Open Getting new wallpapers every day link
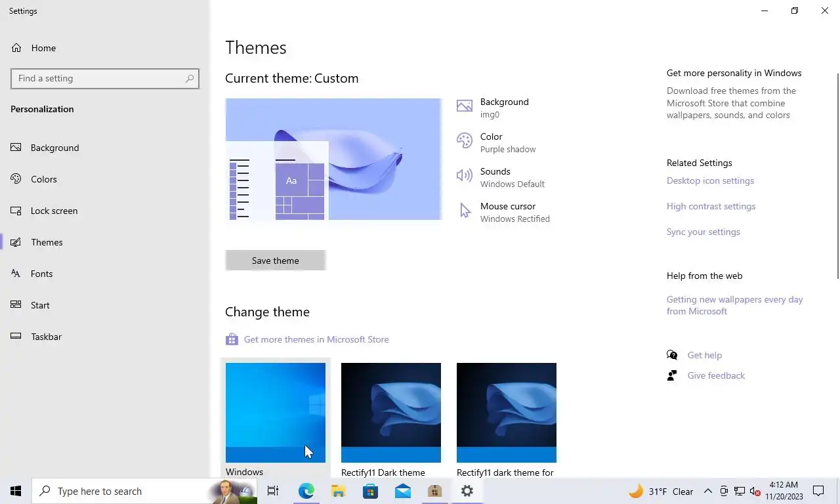Image resolution: width=840 pixels, height=504 pixels. point(735,305)
